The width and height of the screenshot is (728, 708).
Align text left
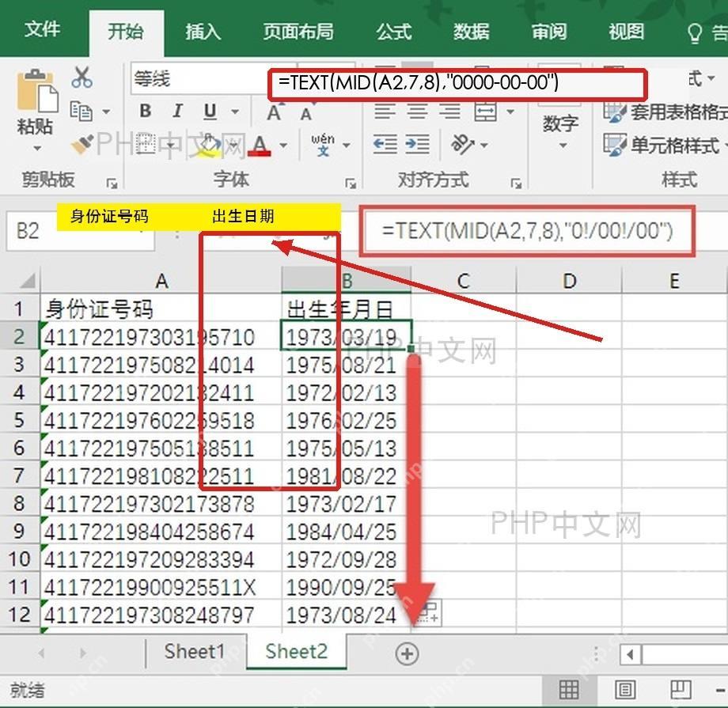coord(385,112)
